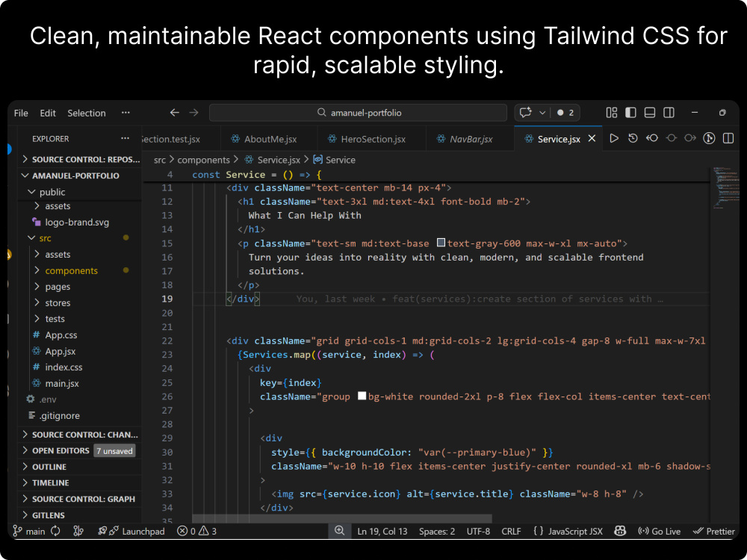Go to previous change icon
The image size is (747, 560).
coord(651,139)
